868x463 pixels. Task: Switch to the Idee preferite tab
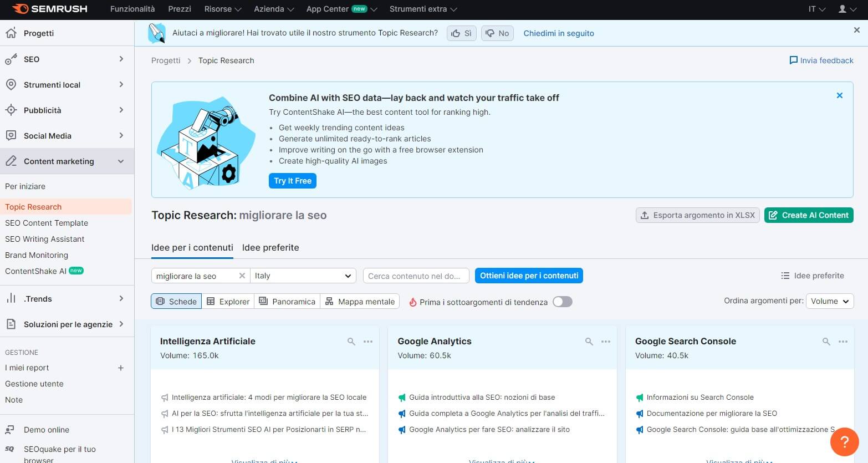coord(270,247)
